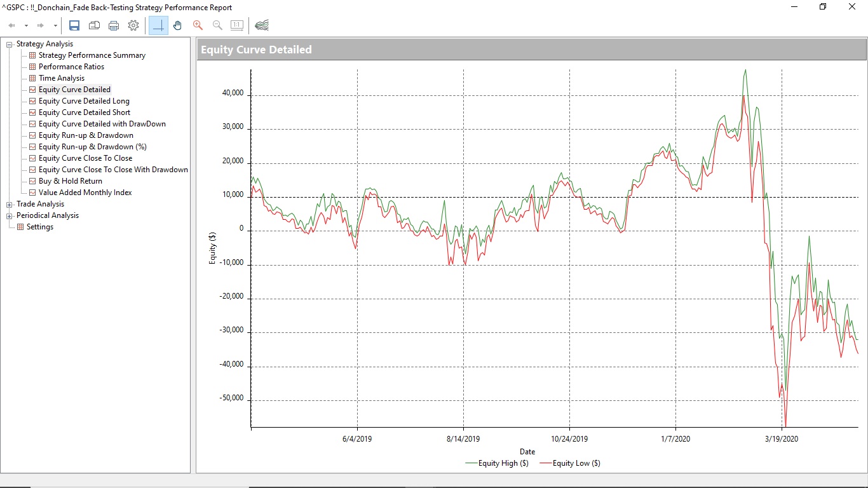Open the back navigation history dropdown arrow
The width and height of the screenshot is (868, 488).
click(26, 26)
